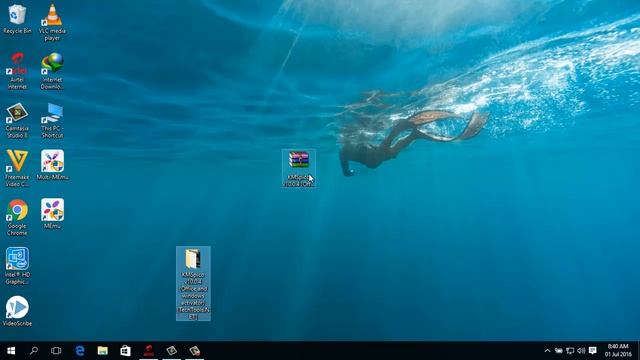Launch Microsoft Edge from the taskbar
This screenshot has height=360, width=640.
(x=80, y=351)
